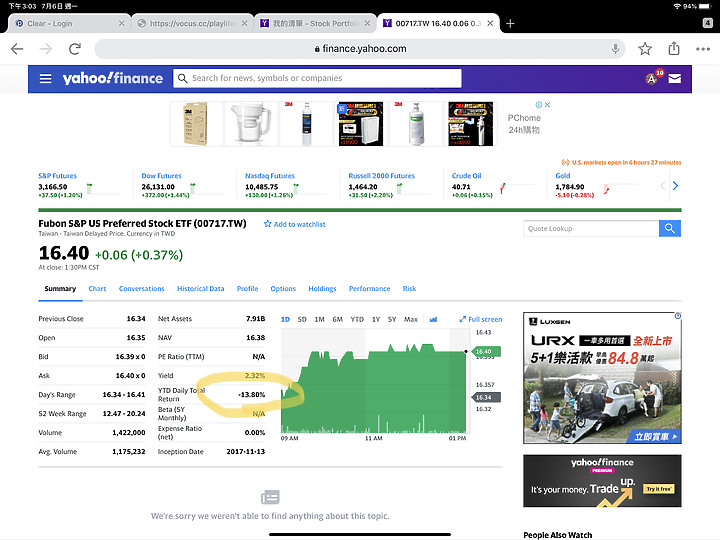Viewport: 720px width, 540px height.
Task: Show previous market tickers arrow
Action: click(663, 186)
